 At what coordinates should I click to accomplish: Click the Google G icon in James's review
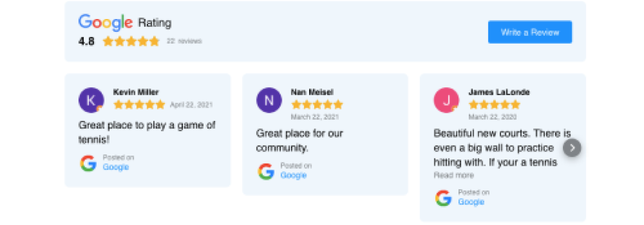point(443,198)
